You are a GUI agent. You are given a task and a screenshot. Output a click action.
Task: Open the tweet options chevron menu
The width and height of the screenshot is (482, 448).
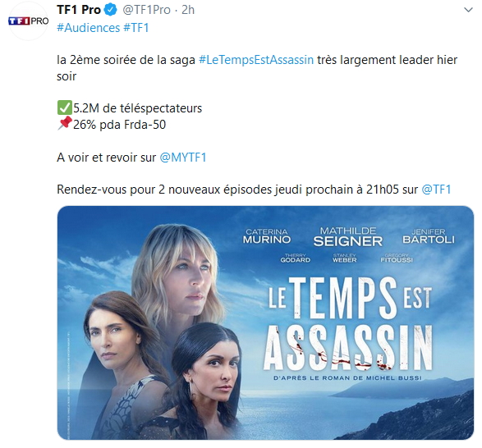pos(468,10)
